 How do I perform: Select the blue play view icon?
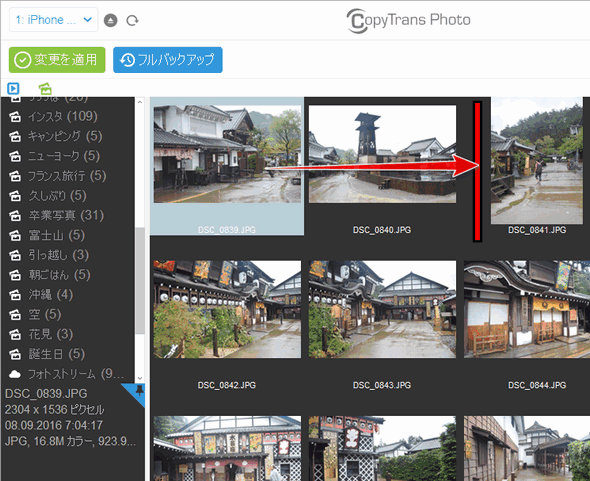pos(13,88)
